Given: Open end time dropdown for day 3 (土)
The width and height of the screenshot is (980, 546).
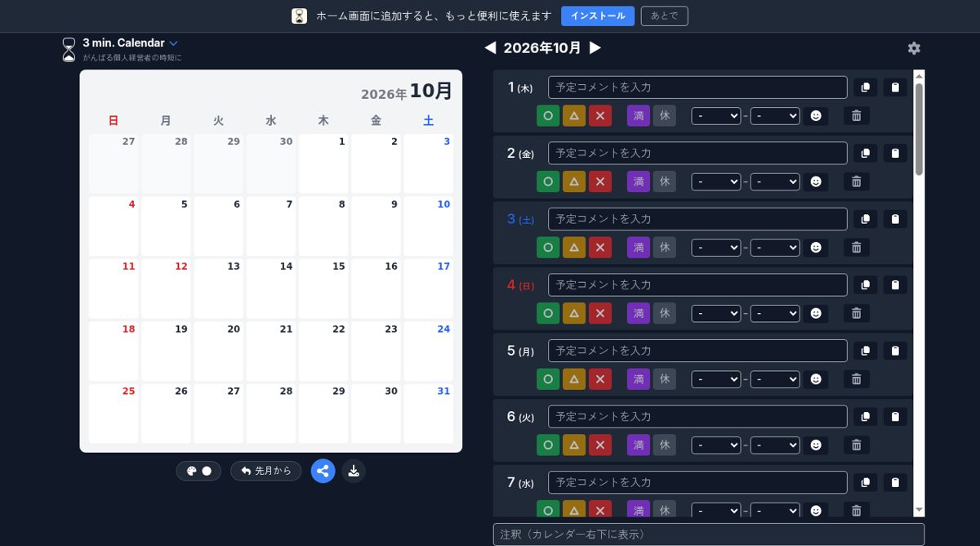Looking at the screenshot, I should pos(775,248).
